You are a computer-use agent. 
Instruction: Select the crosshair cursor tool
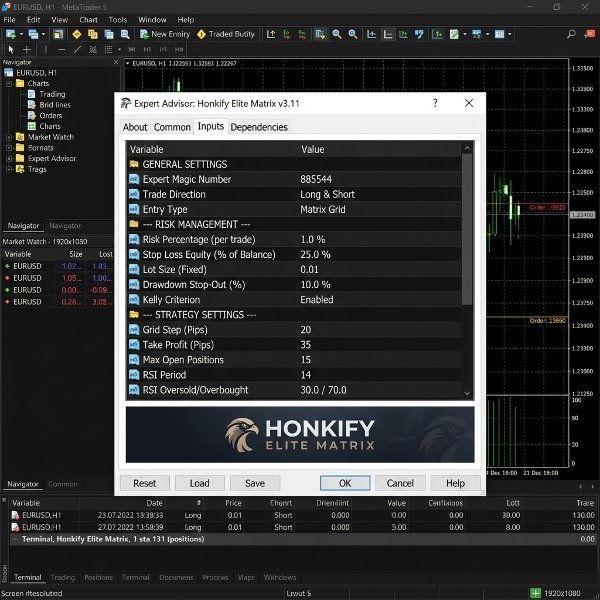coord(26,49)
